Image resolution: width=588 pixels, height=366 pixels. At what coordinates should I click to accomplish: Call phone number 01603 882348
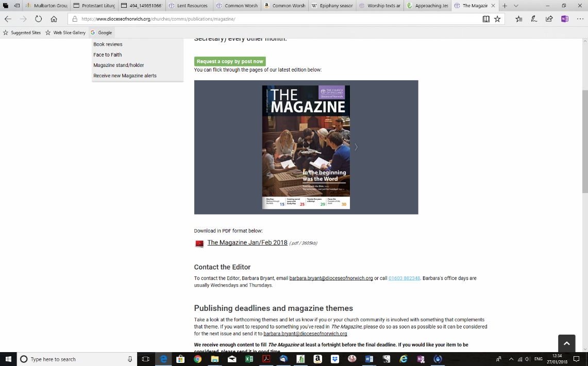pos(404,278)
